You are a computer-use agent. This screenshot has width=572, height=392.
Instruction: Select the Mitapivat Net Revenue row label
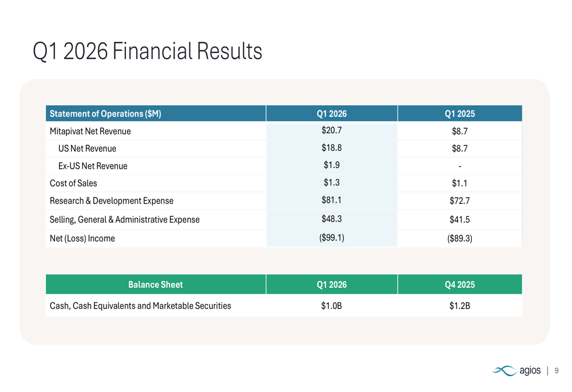pos(90,131)
